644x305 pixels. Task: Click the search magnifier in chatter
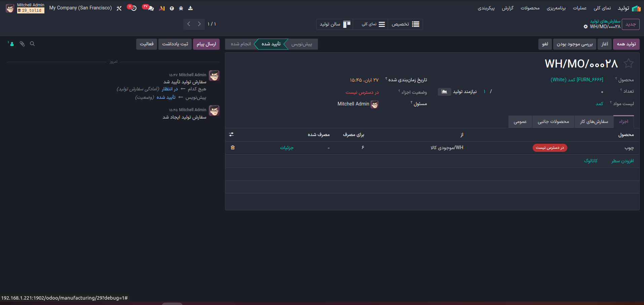pyautogui.click(x=32, y=44)
